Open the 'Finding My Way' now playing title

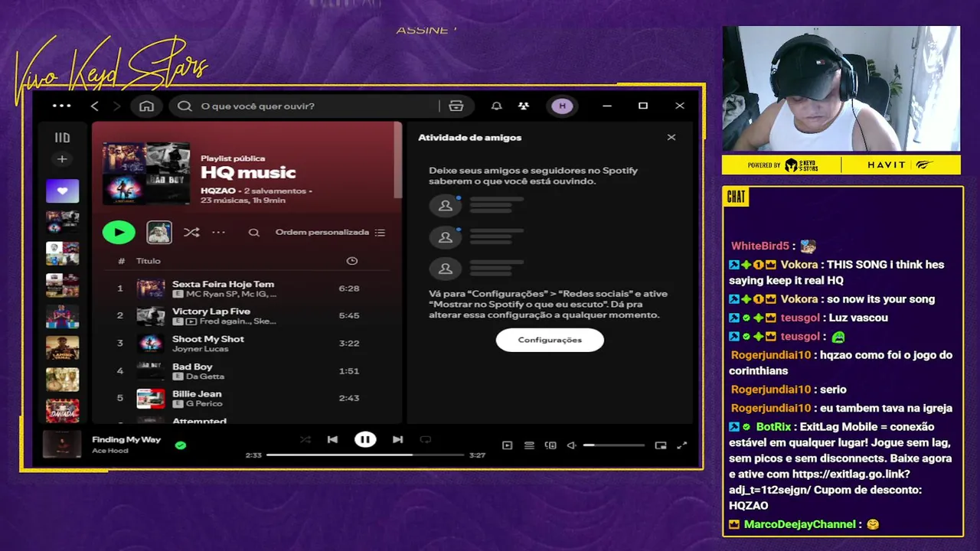(x=126, y=439)
